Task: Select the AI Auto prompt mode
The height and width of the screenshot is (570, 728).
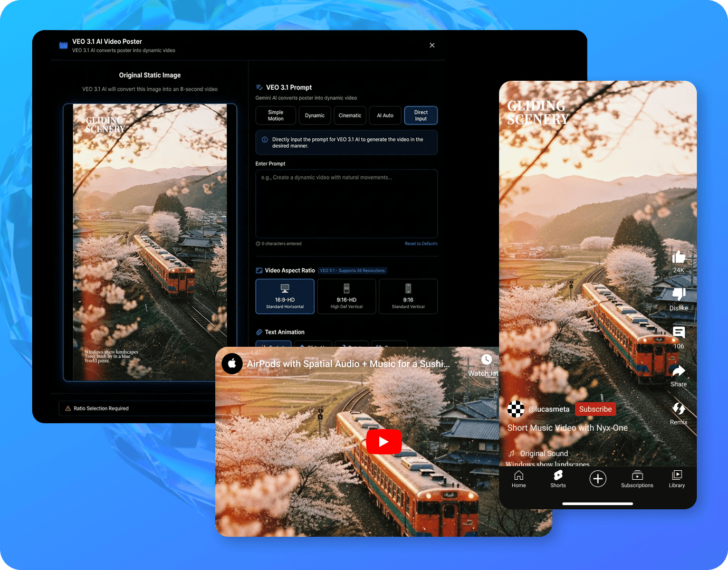Action: (x=385, y=116)
